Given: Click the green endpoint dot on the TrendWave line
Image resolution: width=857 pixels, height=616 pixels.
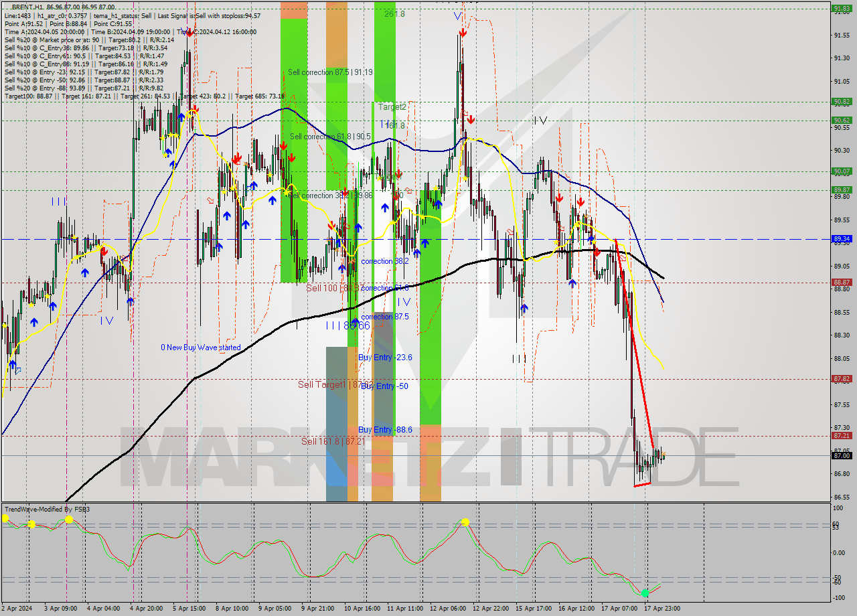Looking at the screenshot, I should pos(644,593).
